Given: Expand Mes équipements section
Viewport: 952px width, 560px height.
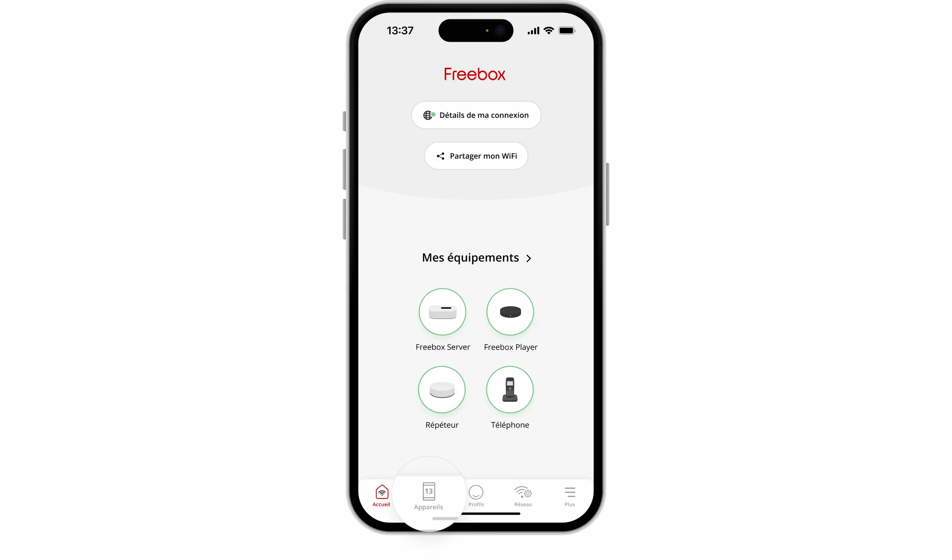Looking at the screenshot, I should tap(529, 258).
